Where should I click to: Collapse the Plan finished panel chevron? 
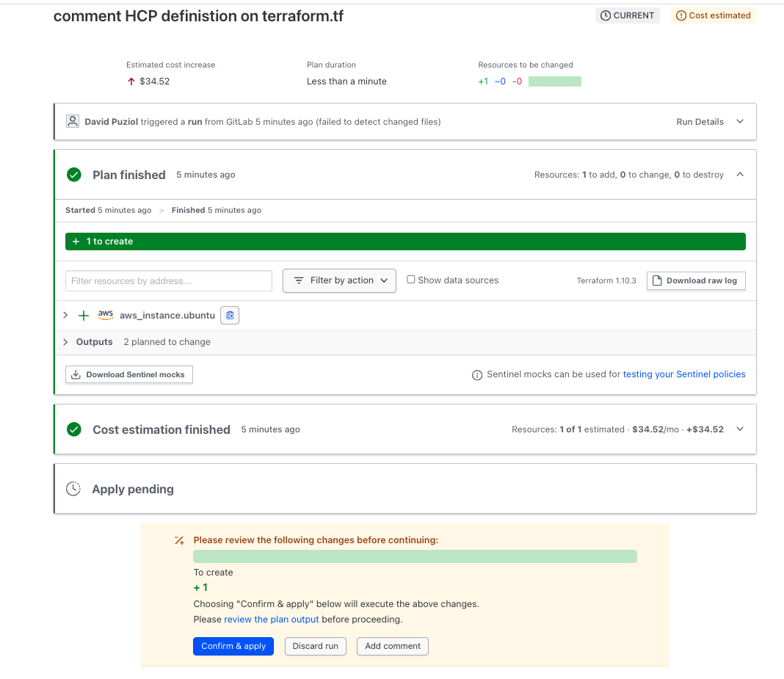[x=740, y=175]
